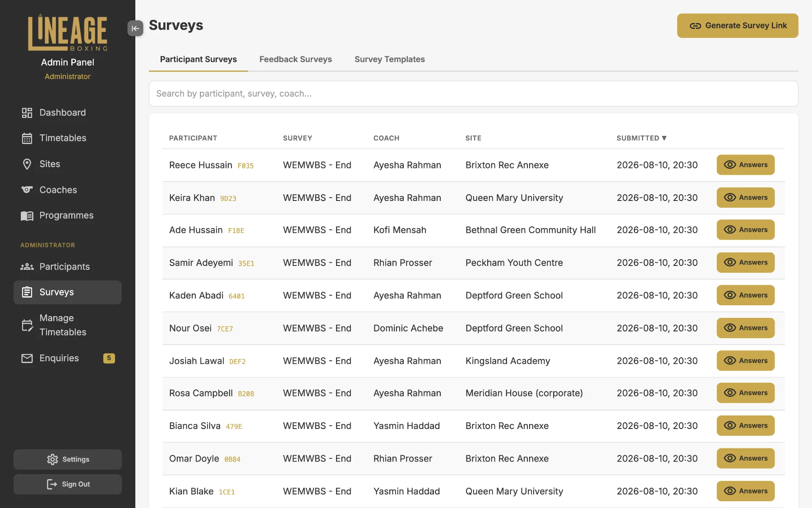Select participant name Rosa Campbell
This screenshot has width=812, height=508.
pyautogui.click(x=201, y=393)
